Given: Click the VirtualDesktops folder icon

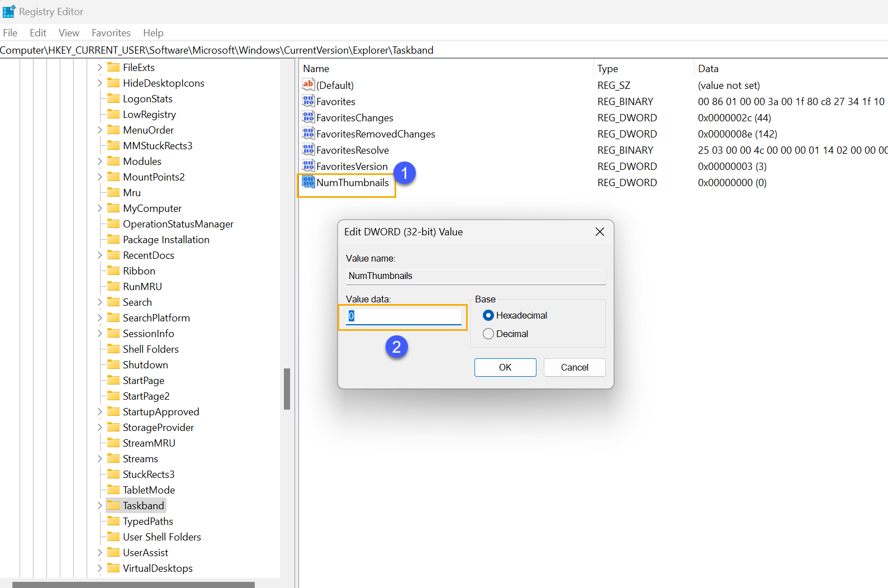Looking at the screenshot, I should pyautogui.click(x=113, y=568).
